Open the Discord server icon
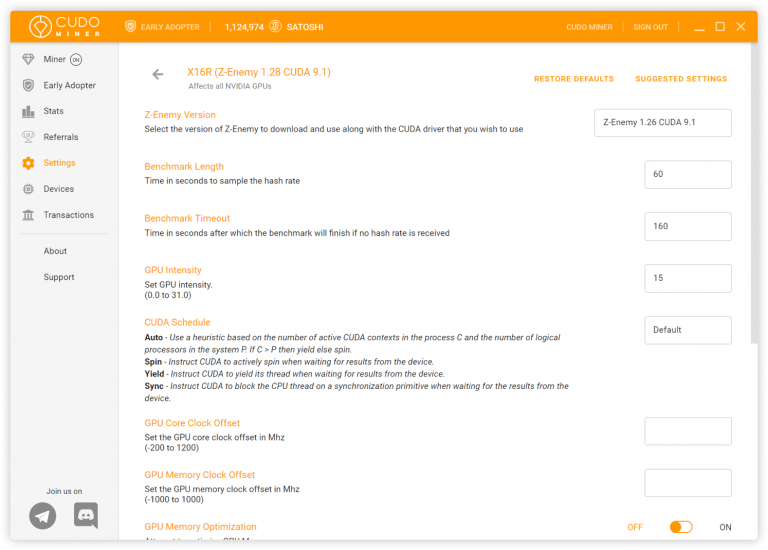Image resolution: width=768 pixels, height=550 pixels. (86, 515)
